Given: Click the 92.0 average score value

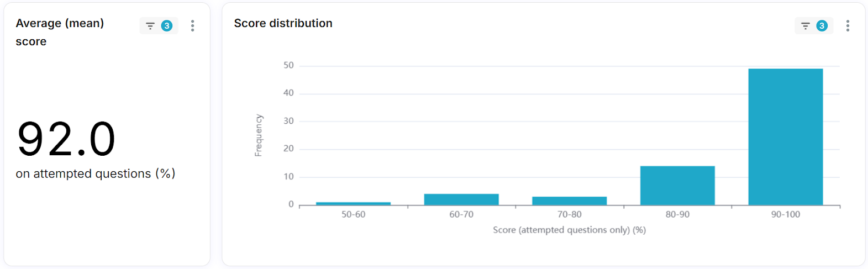Looking at the screenshot, I should (66, 139).
